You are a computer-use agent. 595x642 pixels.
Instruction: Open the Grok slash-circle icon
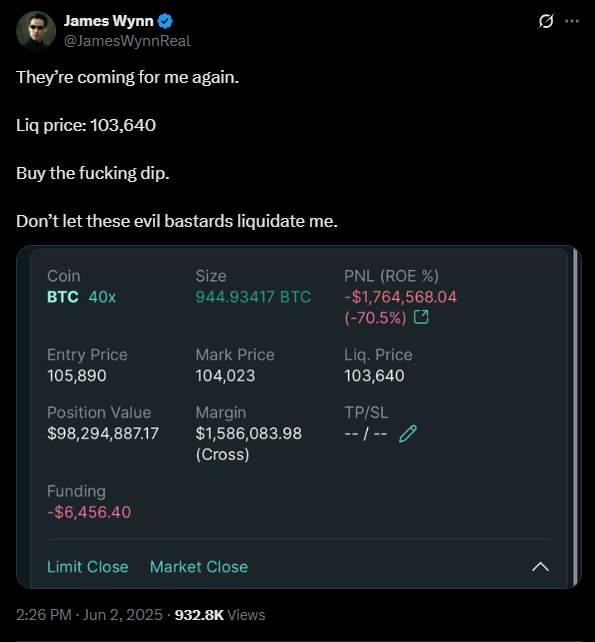point(546,21)
